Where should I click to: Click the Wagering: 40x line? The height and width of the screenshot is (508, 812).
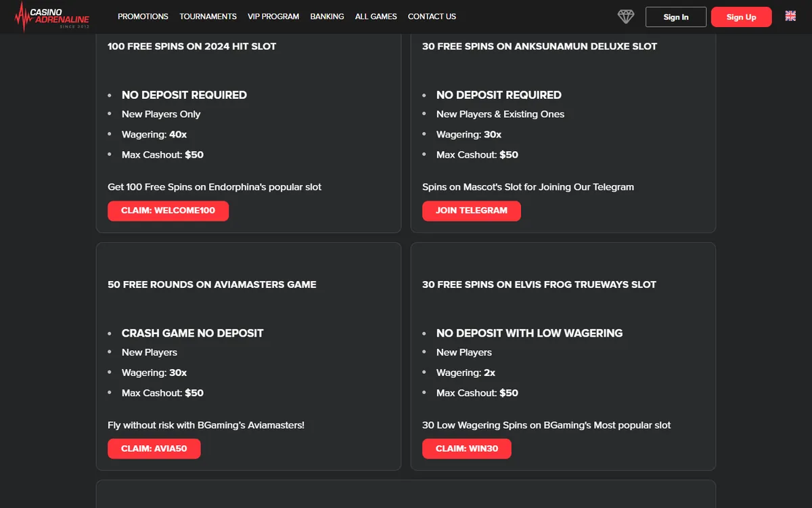tap(154, 134)
